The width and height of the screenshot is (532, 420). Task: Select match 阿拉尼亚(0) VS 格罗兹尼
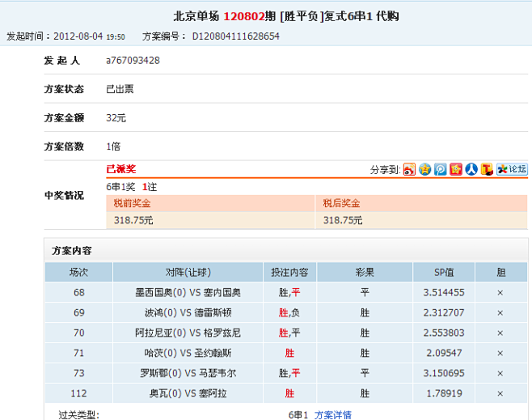click(188, 333)
